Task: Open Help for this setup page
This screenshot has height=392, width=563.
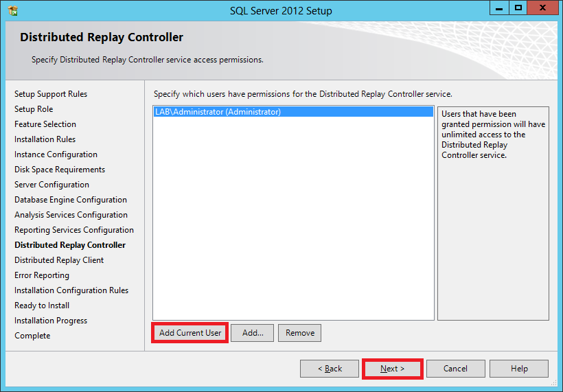Action: [x=519, y=369]
